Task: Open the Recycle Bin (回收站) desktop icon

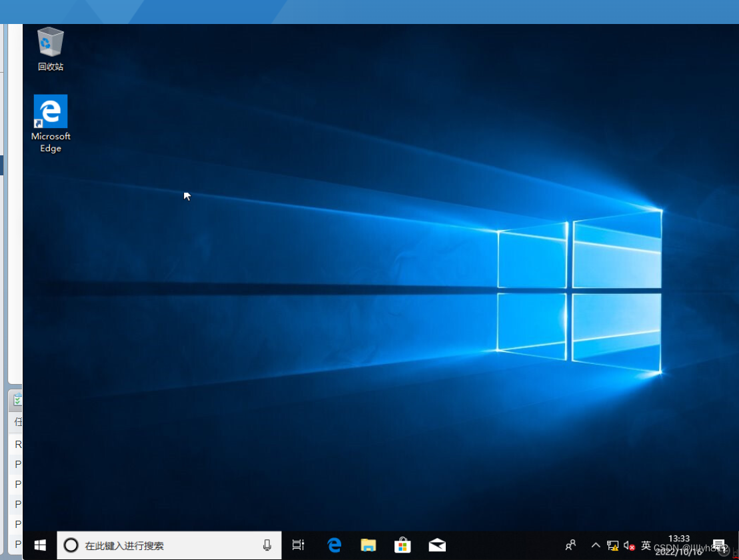Action: 51,49
